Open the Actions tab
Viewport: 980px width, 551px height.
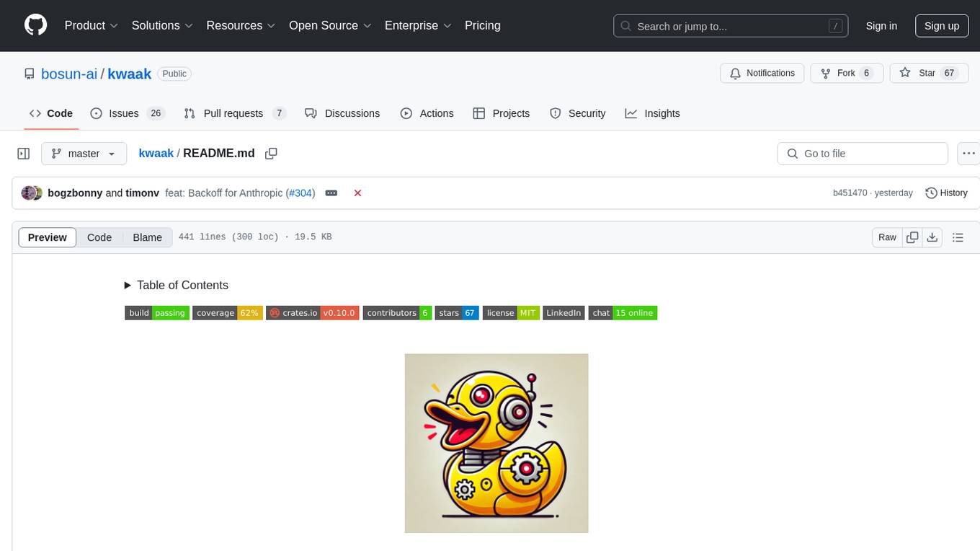(x=427, y=113)
